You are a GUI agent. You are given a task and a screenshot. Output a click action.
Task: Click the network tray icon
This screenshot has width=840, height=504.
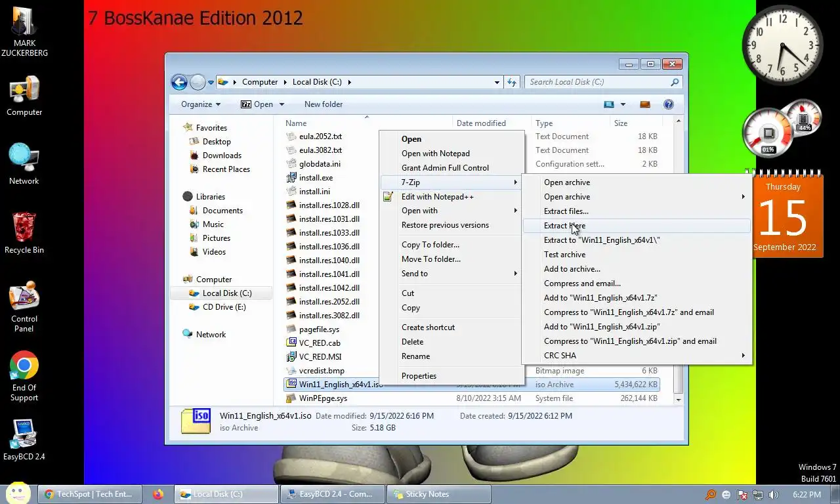(x=758, y=495)
